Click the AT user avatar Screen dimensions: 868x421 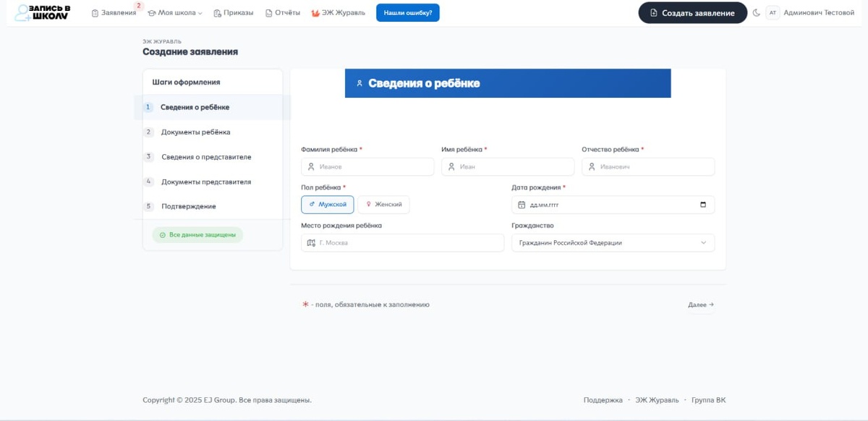(773, 13)
